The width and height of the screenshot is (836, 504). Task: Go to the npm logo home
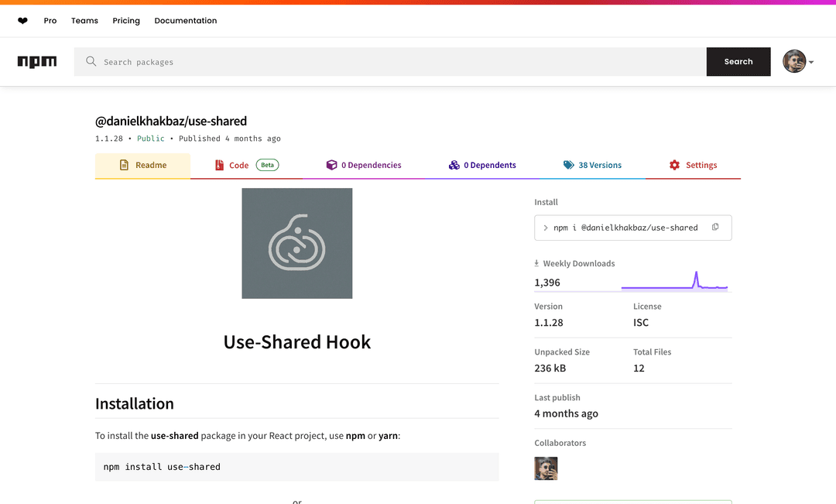[x=37, y=62]
